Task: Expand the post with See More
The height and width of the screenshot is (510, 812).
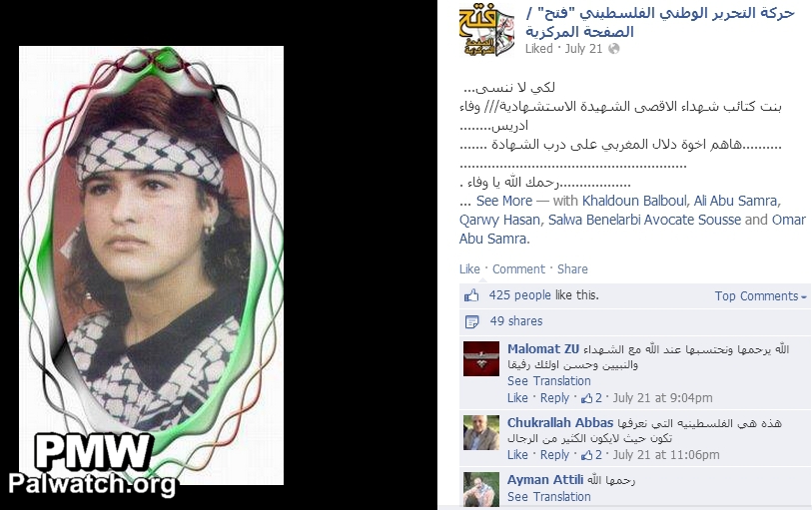Action: pyautogui.click(x=503, y=201)
